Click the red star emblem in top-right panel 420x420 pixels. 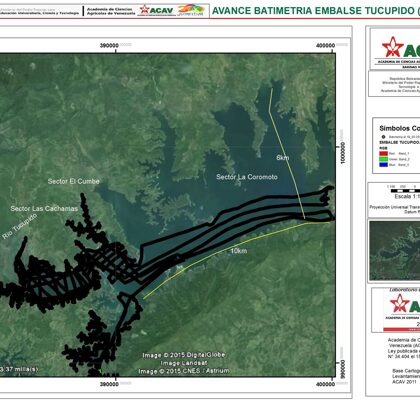click(x=392, y=47)
